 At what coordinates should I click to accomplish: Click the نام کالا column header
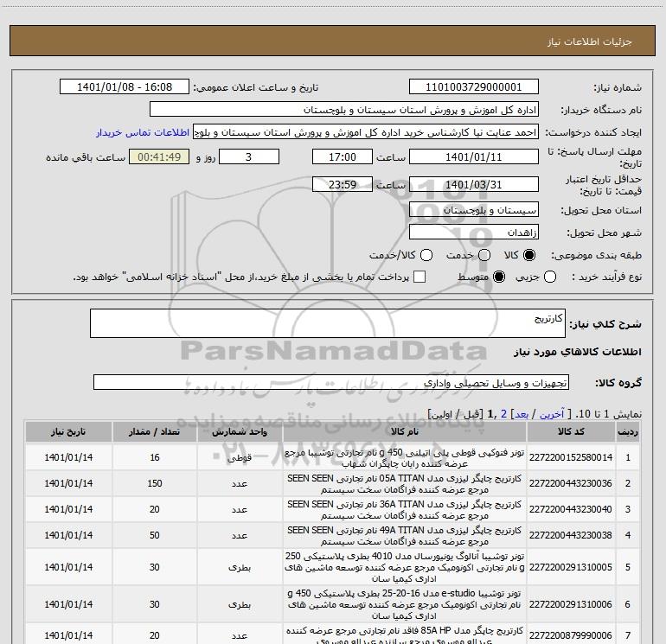405,431
